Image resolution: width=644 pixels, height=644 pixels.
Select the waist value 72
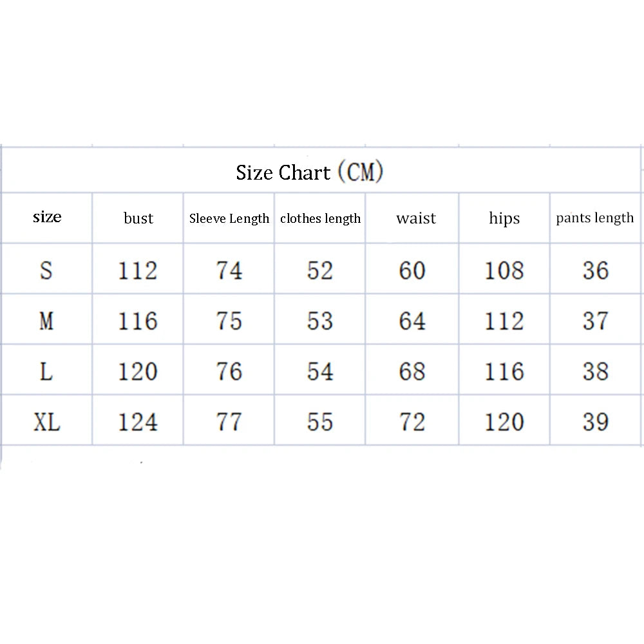coord(412,422)
